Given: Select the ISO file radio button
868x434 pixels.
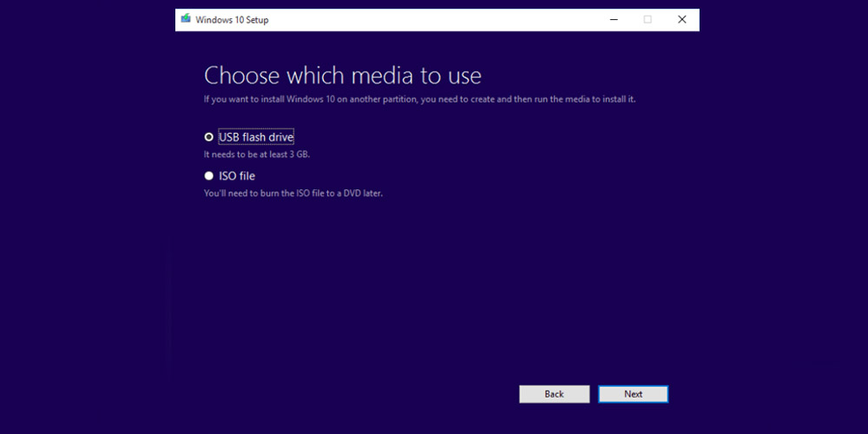Looking at the screenshot, I should point(208,176).
